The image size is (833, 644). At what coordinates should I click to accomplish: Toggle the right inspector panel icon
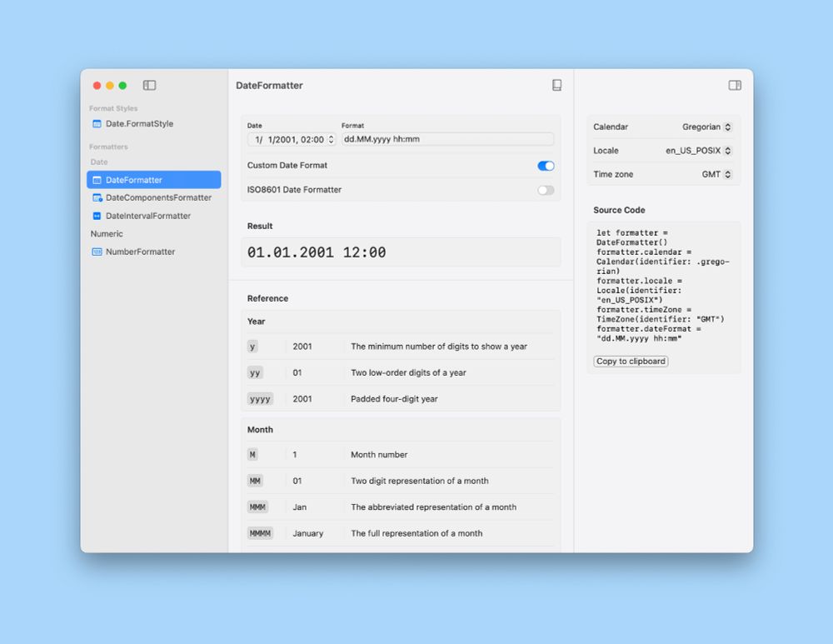click(x=735, y=85)
